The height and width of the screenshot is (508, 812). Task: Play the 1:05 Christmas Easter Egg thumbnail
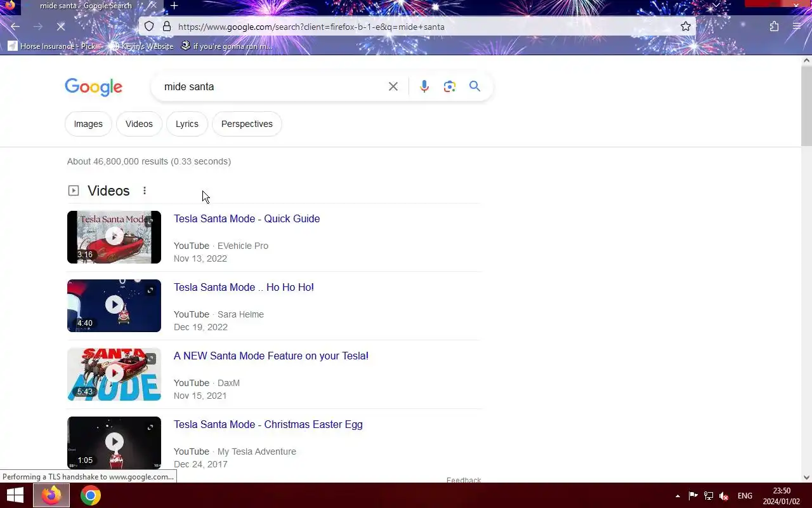tap(114, 443)
